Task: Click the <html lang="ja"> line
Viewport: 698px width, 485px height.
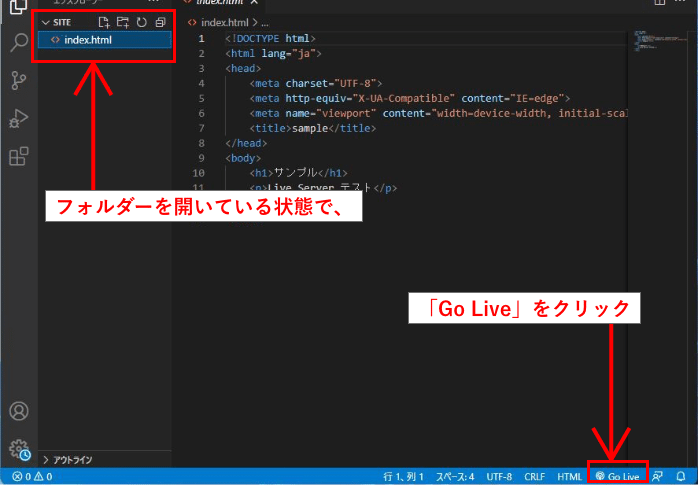Action: point(273,54)
